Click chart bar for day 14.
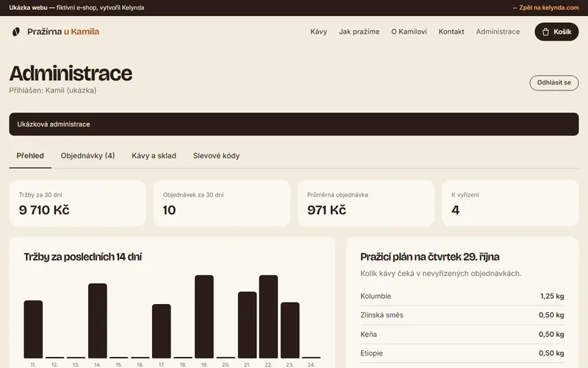The height and width of the screenshot is (368, 588). [x=98, y=321]
